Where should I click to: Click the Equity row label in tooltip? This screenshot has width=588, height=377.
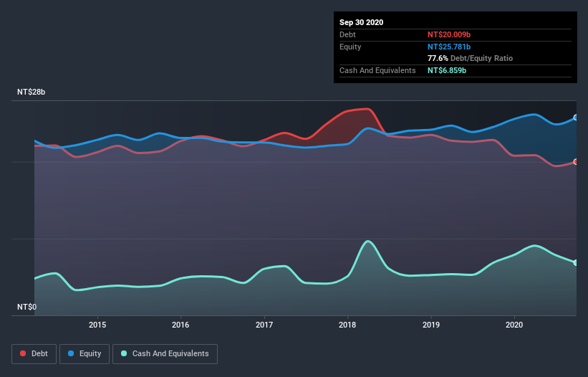click(350, 47)
